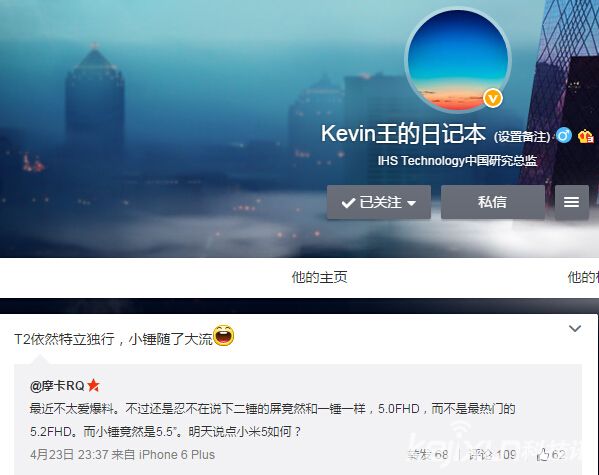The image size is (599, 475).
Task: Open the hamburger more-options menu button
Action: [571, 202]
